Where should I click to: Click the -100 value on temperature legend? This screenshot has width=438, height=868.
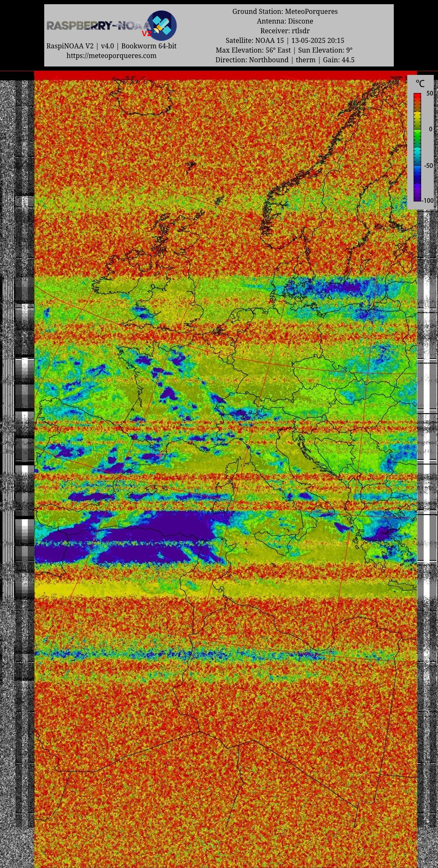pyautogui.click(x=428, y=201)
